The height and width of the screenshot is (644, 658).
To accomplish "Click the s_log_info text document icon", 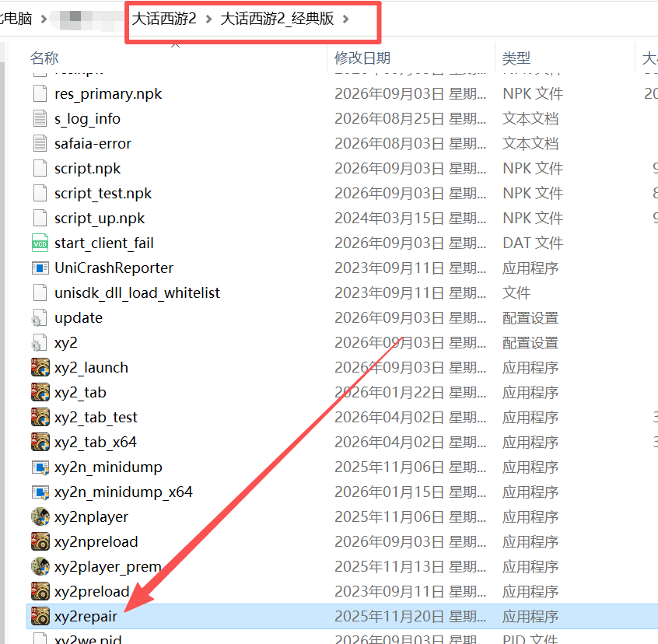I will click(40, 118).
